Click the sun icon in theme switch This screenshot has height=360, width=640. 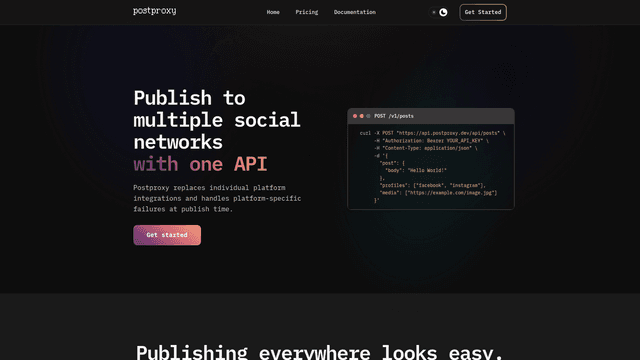tap(433, 12)
